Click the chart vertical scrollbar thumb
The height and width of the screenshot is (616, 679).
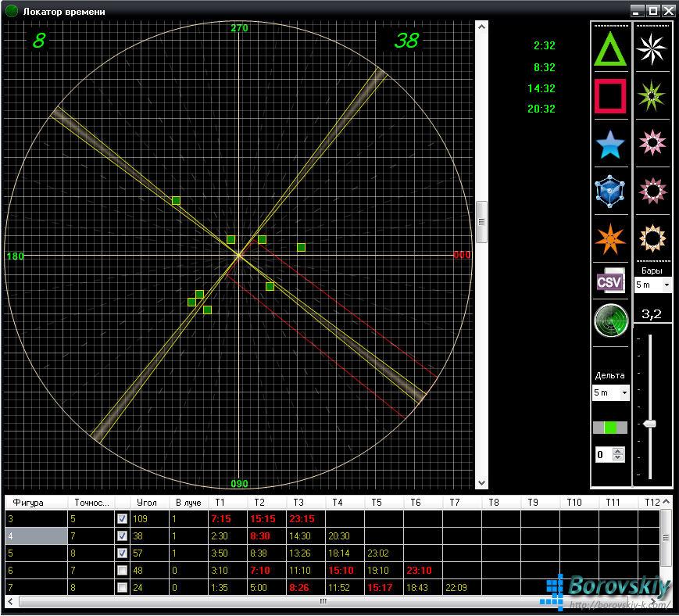(481, 222)
